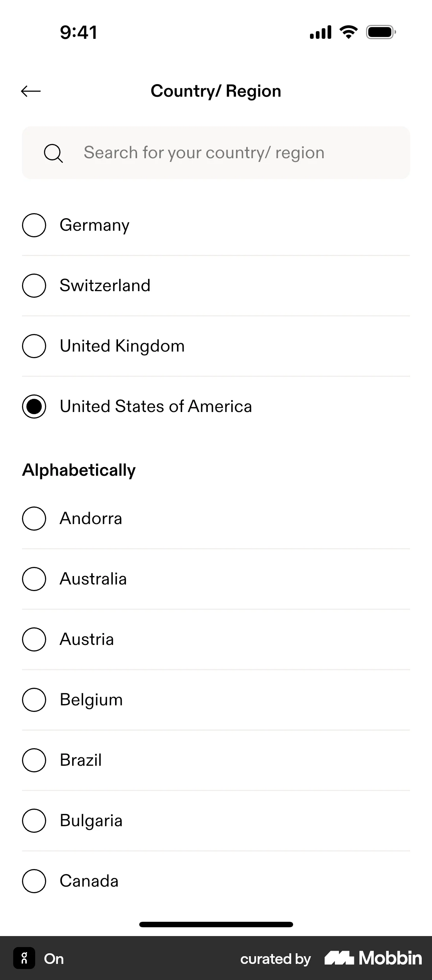Tap the battery status icon
Image resolution: width=432 pixels, height=980 pixels.
[381, 32]
